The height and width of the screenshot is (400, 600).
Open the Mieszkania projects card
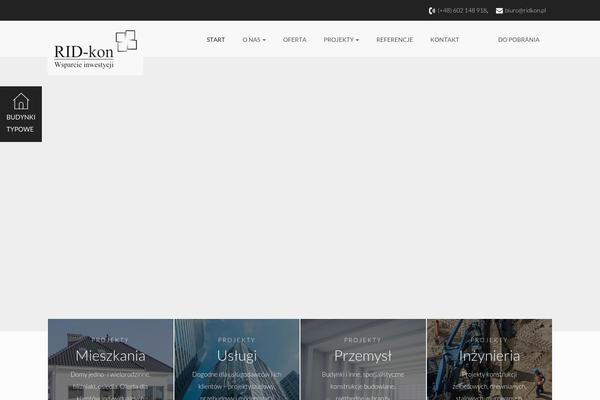tap(111, 359)
